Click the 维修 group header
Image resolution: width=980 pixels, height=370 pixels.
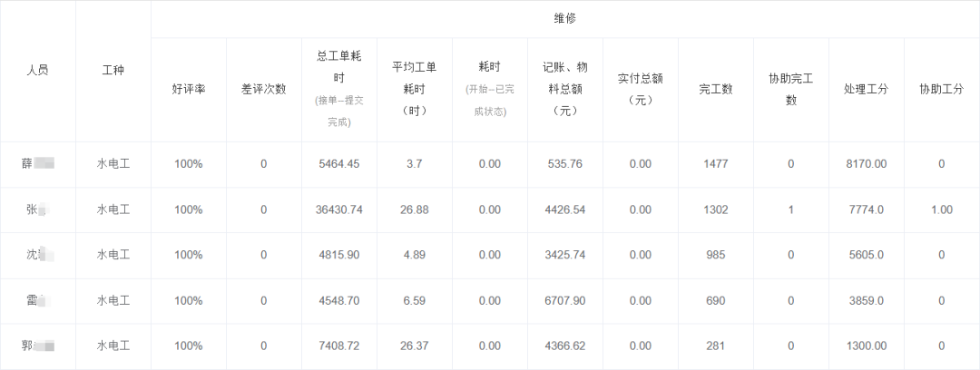tap(564, 18)
